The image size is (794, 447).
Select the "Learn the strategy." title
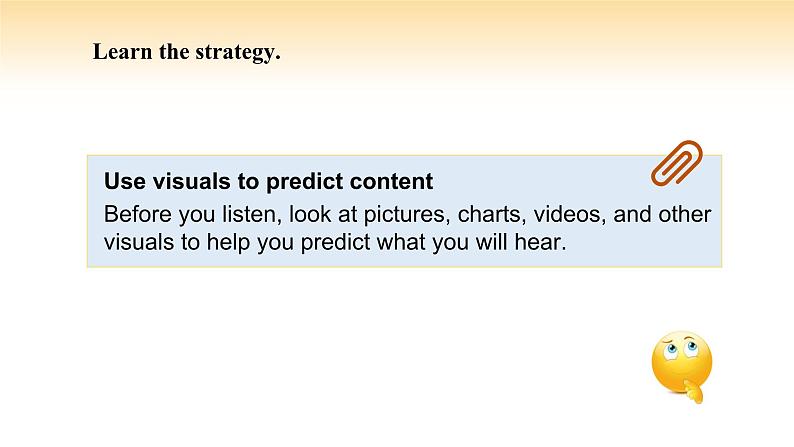click(x=186, y=52)
